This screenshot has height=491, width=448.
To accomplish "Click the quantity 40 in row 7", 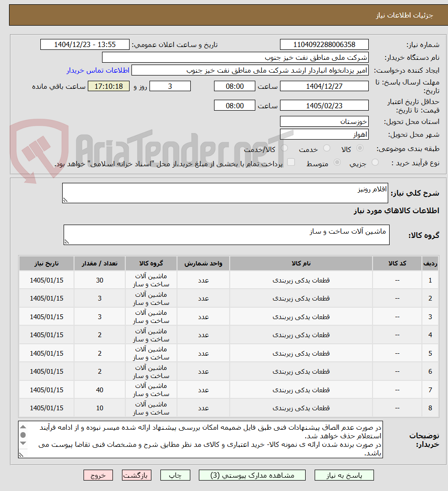I will [100, 390].
